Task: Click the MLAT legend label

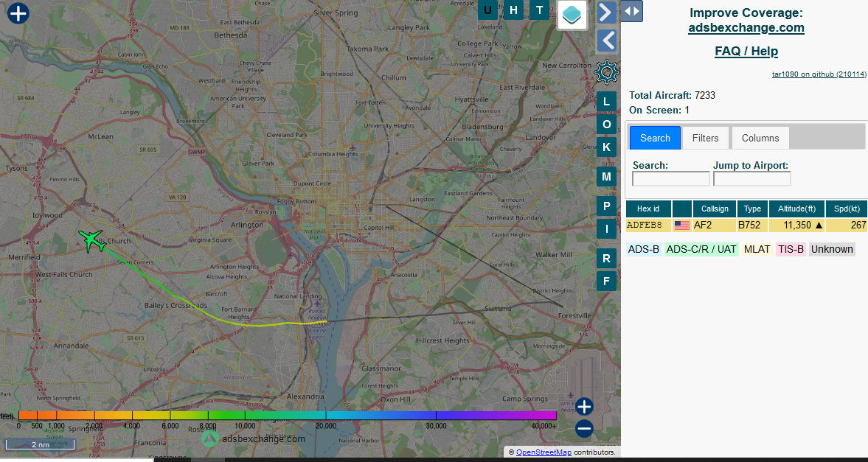Action: pos(757,249)
